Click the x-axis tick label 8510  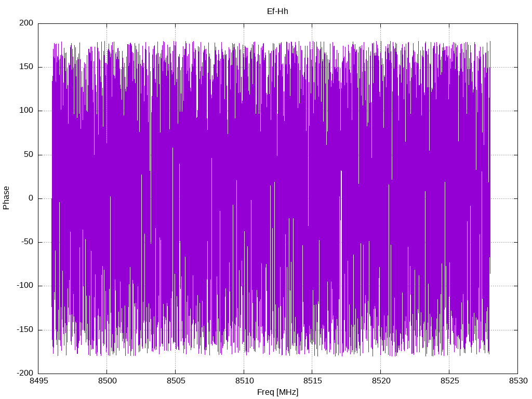coord(244,381)
